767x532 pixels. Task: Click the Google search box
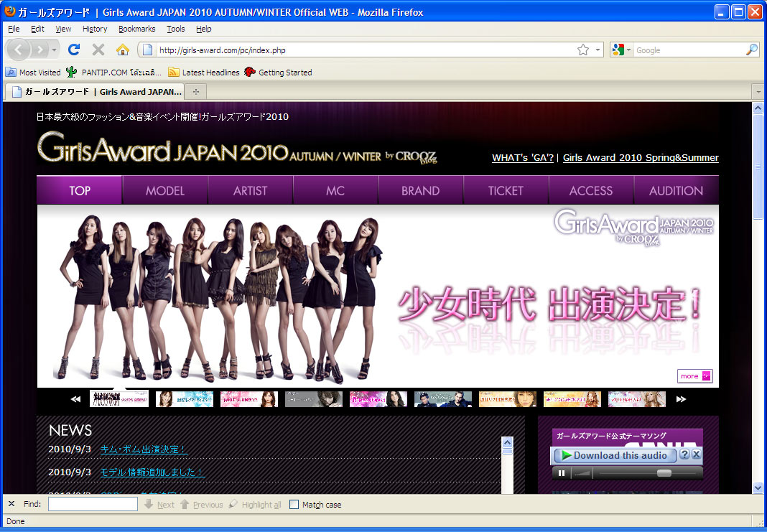(x=689, y=50)
